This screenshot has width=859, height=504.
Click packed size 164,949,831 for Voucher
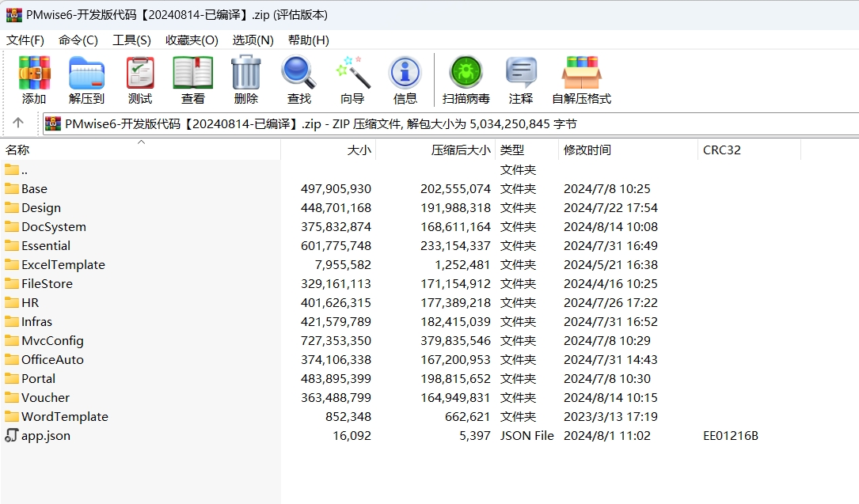[455, 398]
